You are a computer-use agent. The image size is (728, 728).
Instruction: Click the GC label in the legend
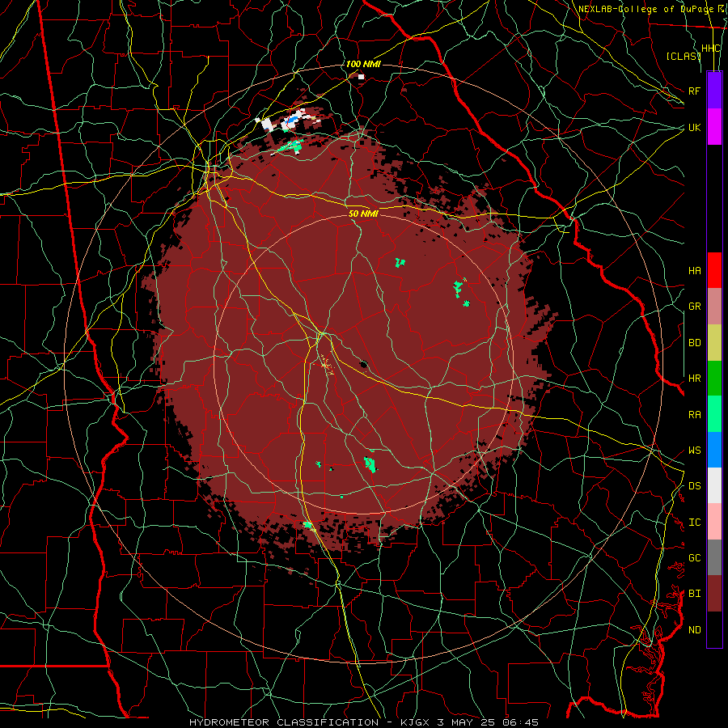coord(694,558)
